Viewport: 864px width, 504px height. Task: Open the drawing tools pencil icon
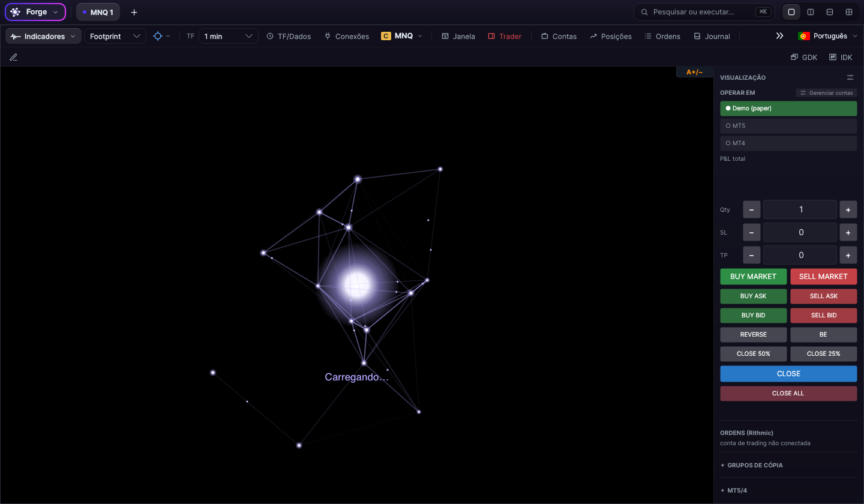click(13, 58)
